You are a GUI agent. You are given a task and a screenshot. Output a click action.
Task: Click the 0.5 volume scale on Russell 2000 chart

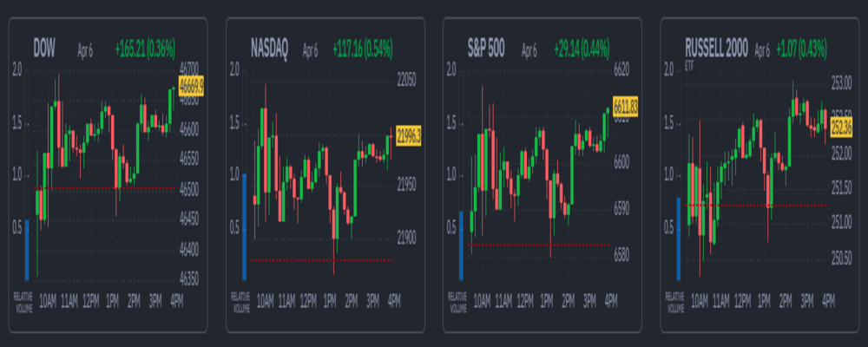tap(668, 227)
